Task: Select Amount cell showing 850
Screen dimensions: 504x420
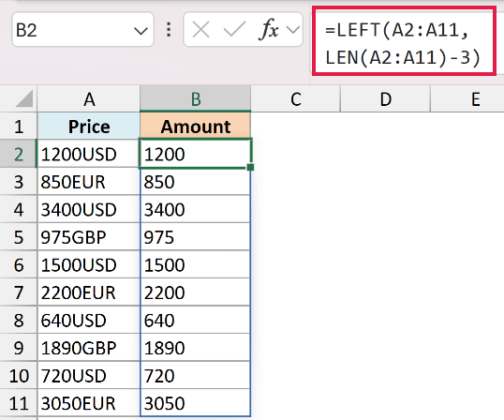Action: 196,181
